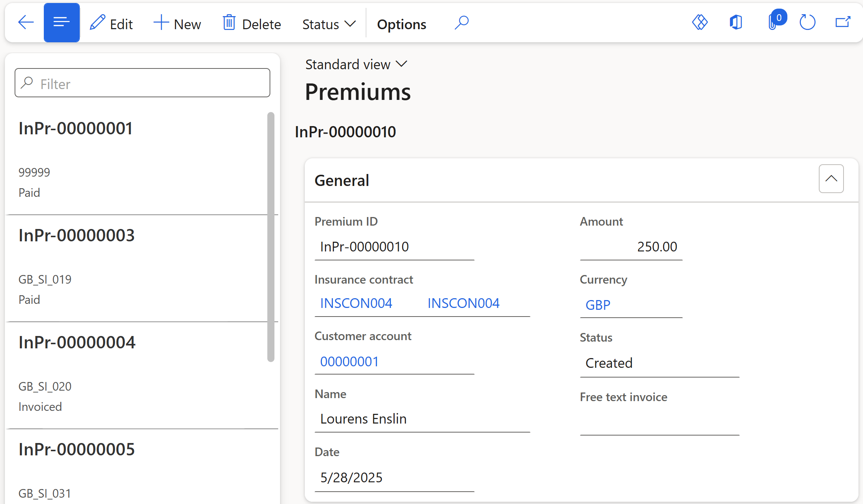
Task: Select InPr-00000003 in the list
Action: click(x=76, y=235)
